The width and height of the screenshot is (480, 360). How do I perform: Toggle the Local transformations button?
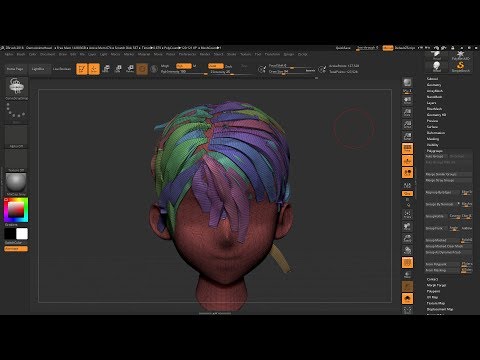407,173
